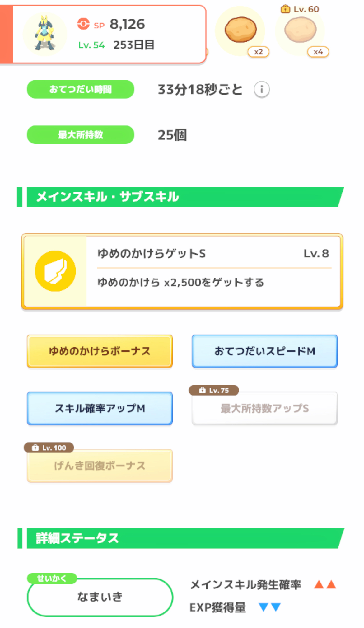
Task: Open the おてつだいスピードM sub skill
Action: [264, 351]
